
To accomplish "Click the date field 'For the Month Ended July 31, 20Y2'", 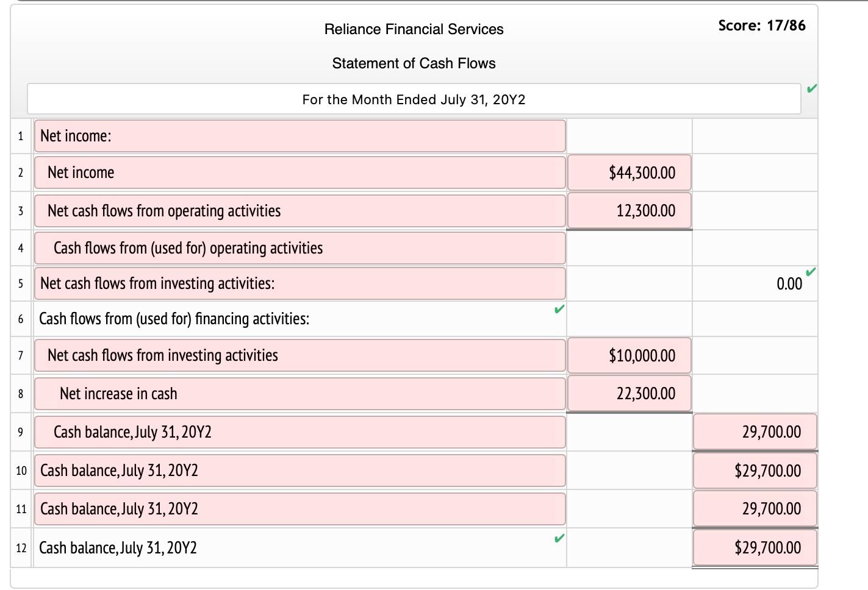I will coord(414,99).
